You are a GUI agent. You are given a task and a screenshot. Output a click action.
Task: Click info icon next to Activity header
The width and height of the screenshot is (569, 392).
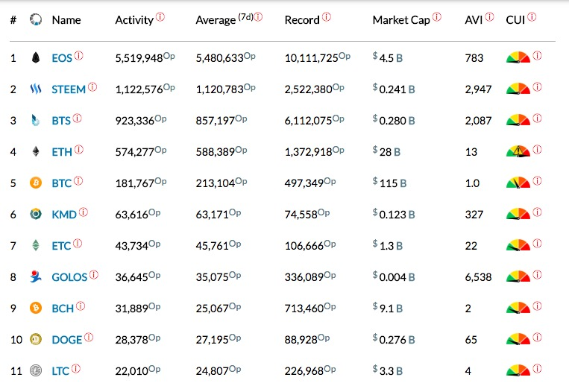pyautogui.click(x=160, y=16)
